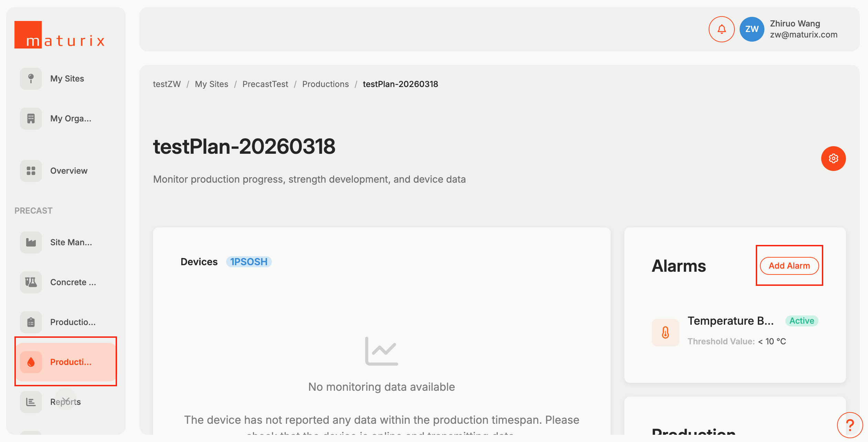
Task: Click the testZW breadcrumb link
Action: coord(167,84)
